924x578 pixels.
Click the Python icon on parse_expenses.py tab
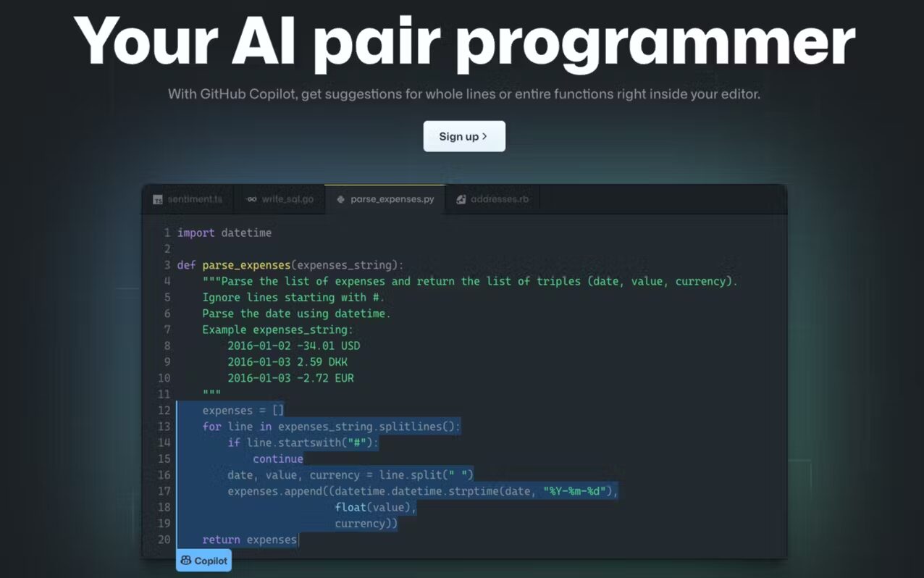[x=340, y=199]
